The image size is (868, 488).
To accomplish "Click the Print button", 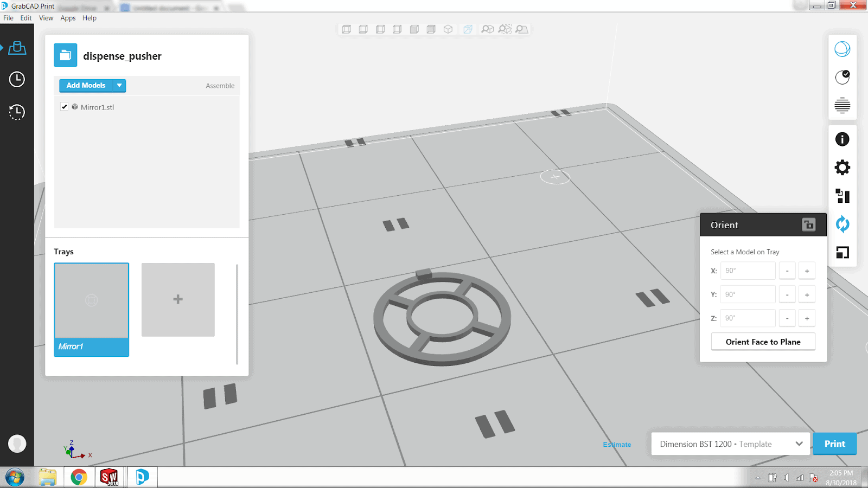I will pos(834,444).
